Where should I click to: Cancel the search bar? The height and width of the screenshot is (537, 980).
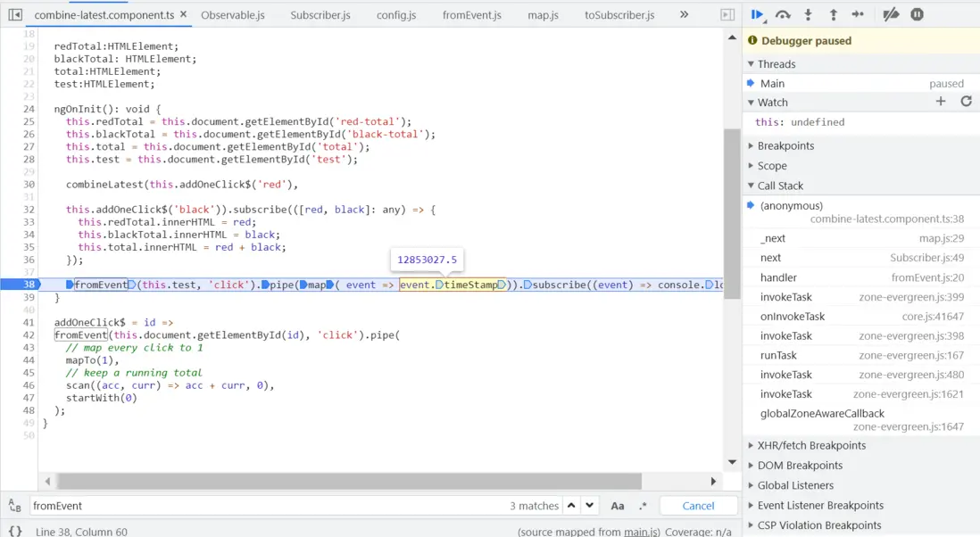coord(698,506)
